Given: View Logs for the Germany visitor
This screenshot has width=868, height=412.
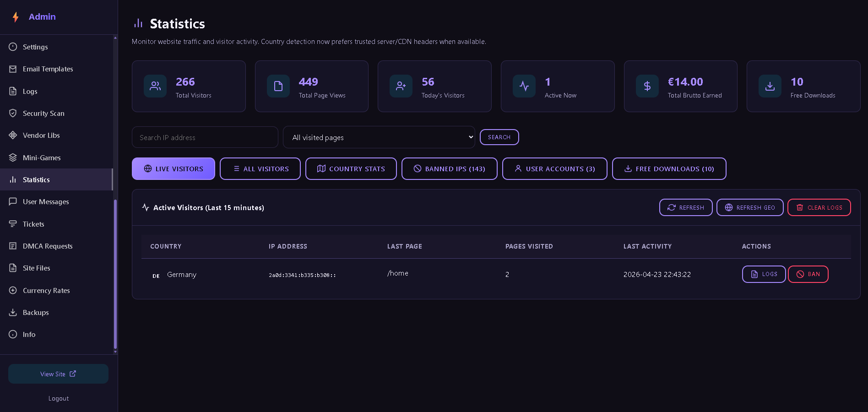Looking at the screenshot, I should pos(764,274).
